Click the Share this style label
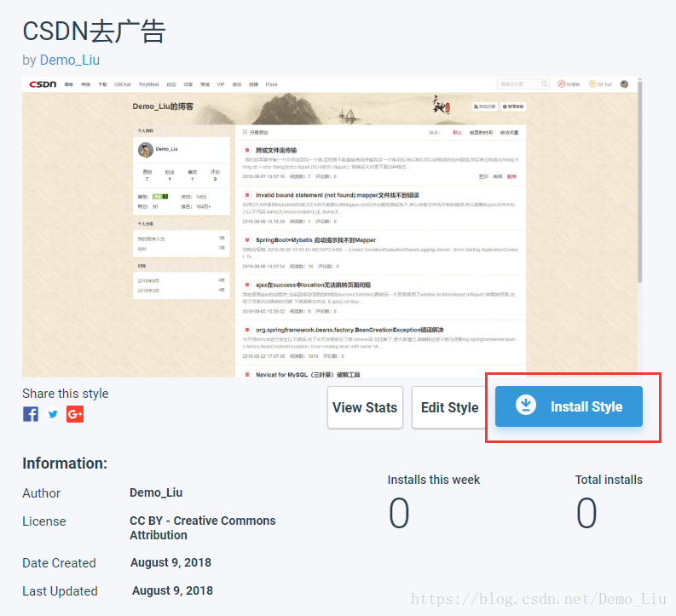676x616 pixels. tap(66, 394)
